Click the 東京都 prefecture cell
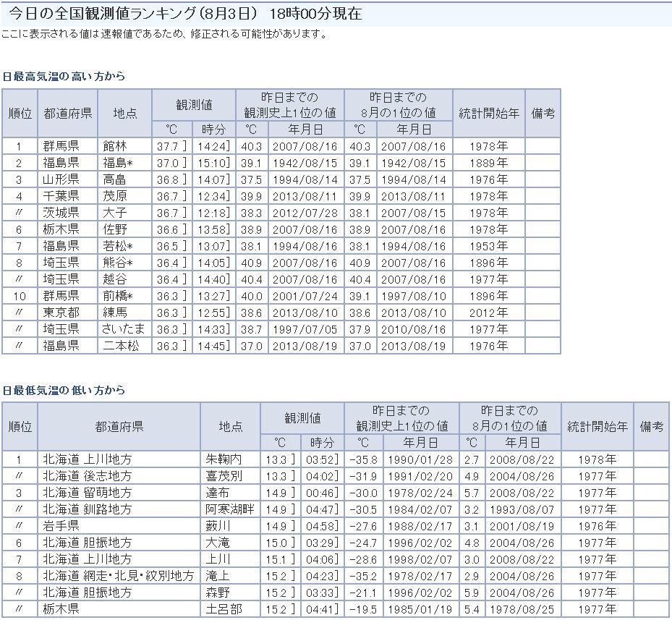This screenshot has height=620, width=672. click(61, 313)
